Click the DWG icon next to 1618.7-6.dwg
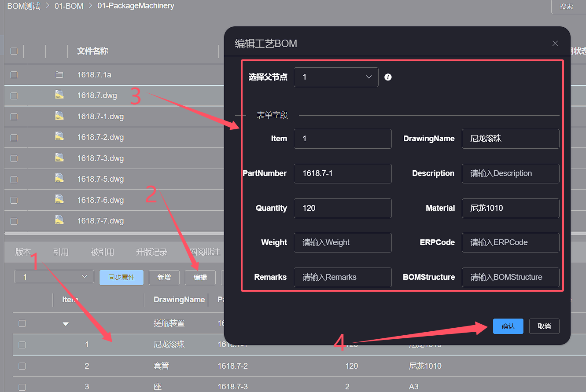The image size is (586, 392). coord(59,199)
